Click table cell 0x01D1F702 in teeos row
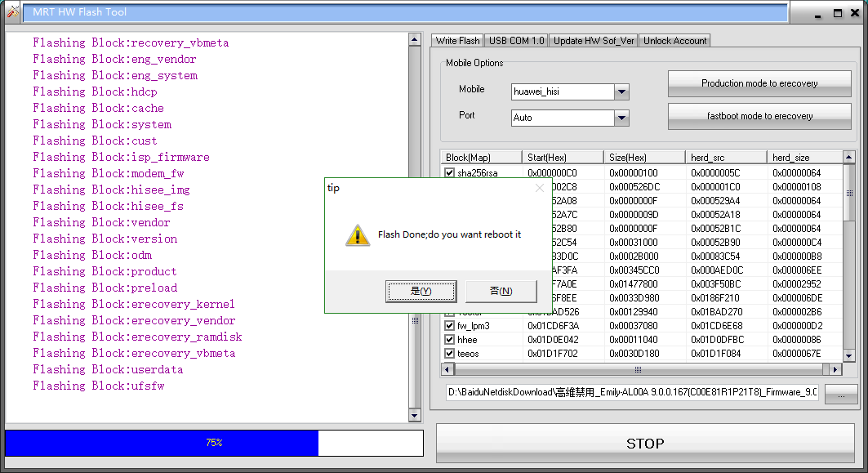This screenshot has width=868, height=473. click(x=553, y=354)
